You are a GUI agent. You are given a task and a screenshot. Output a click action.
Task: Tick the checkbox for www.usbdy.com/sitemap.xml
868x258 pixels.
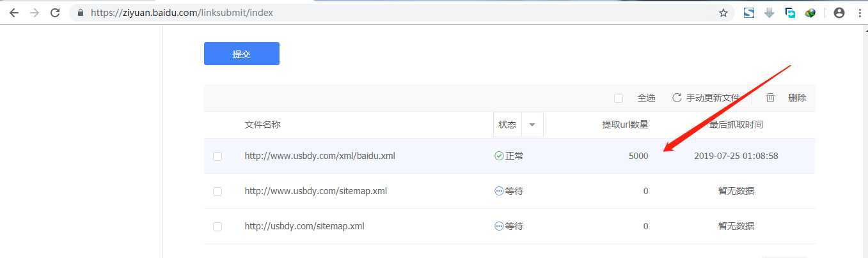(217, 192)
